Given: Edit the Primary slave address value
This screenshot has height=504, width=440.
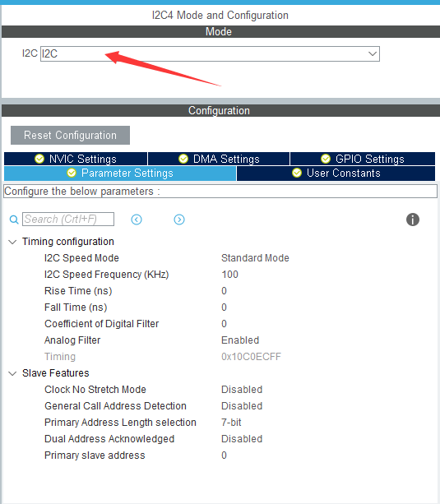Looking at the screenshot, I should [224, 455].
